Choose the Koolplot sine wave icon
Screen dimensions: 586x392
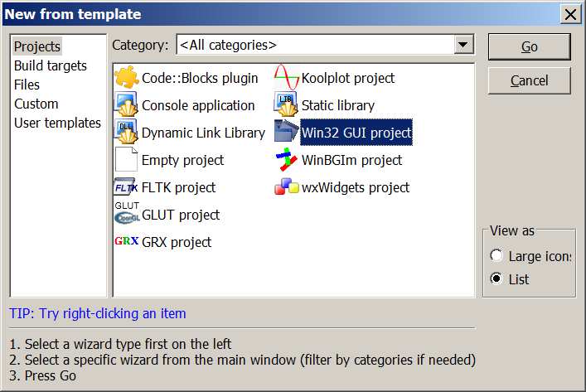286,77
